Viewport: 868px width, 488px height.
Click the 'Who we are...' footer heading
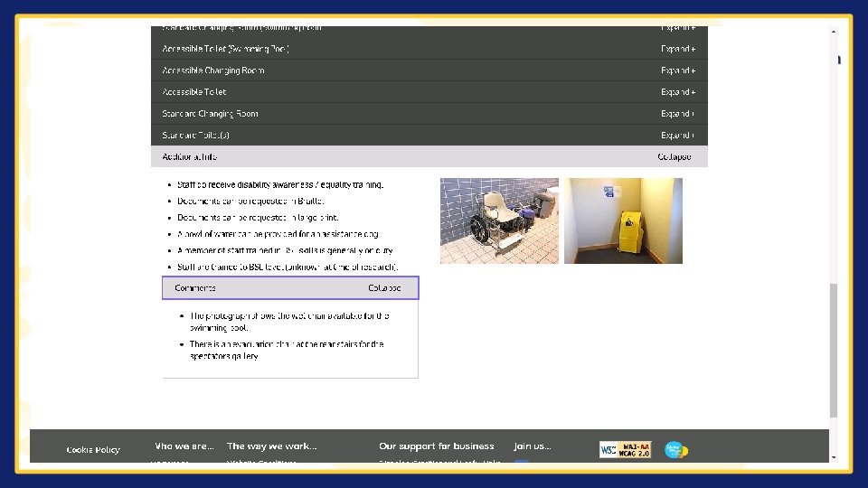[x=184, y=446]
